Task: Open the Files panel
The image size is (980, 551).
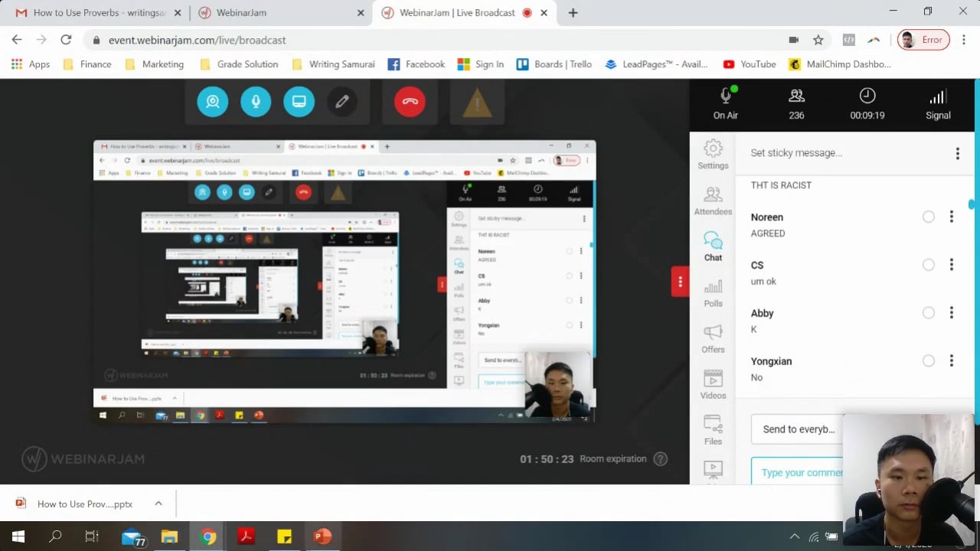Action: click(x=713, y=432)
